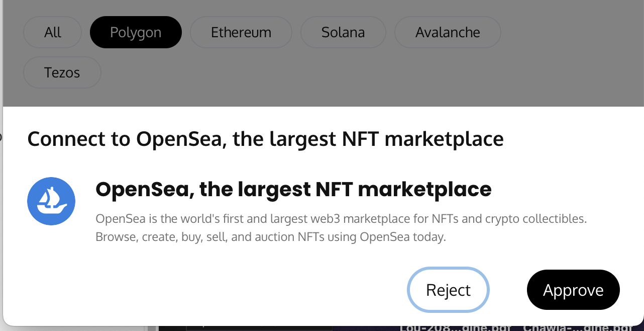Click the gray strip at bottom left
This screenshot has width=644, height=331.
tap(73, 328)
